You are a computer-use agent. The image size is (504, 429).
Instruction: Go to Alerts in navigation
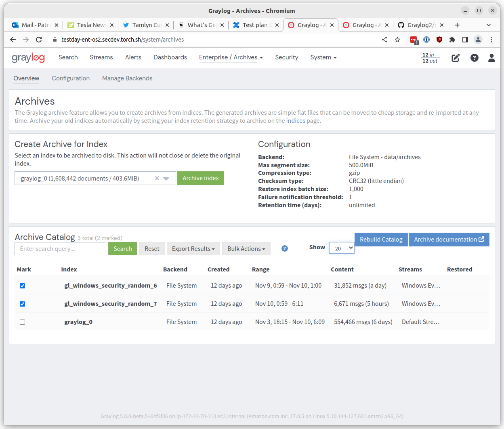click(133, 57)
